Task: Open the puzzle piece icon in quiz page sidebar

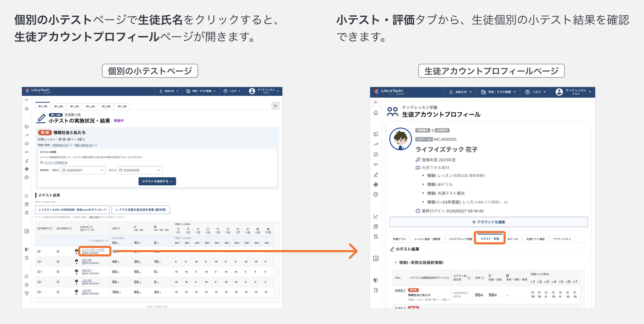Action: click(27, 276)
